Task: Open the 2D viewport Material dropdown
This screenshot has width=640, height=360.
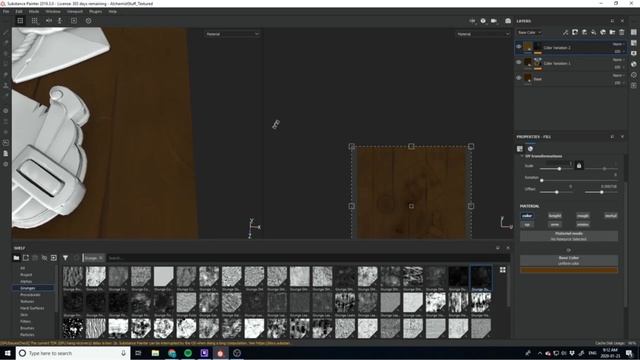Action: (483, 34)
